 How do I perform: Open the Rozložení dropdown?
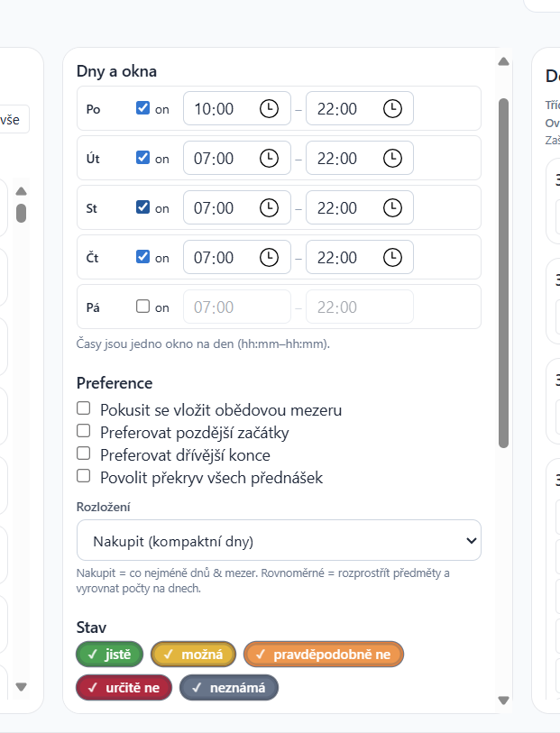tap(279, 541)
